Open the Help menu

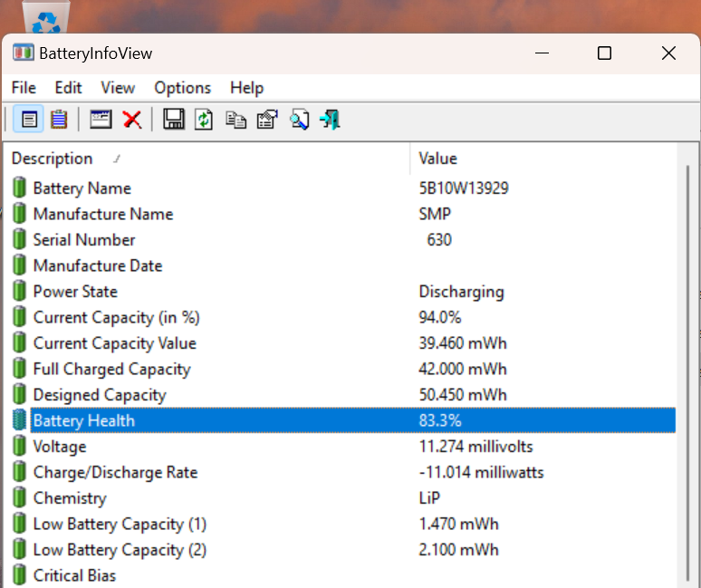(x=246, y=88)
